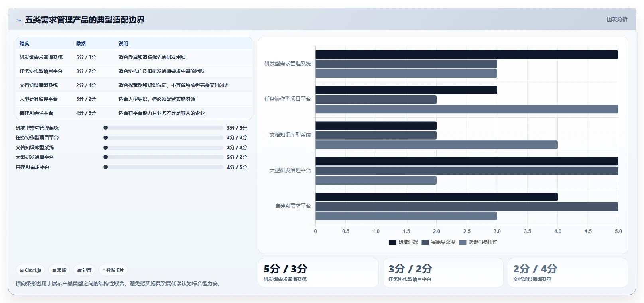
Task: Click the 数据卡片 chip
Action: (x=113, y=270)
